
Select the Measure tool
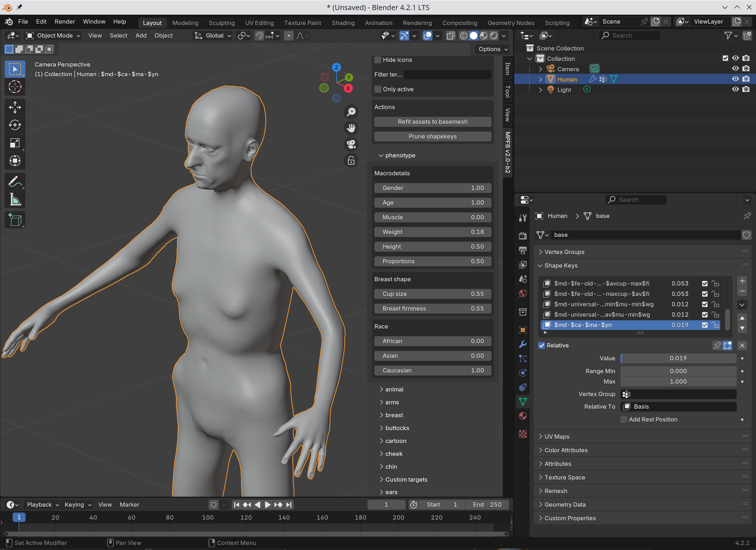(15, 200)
